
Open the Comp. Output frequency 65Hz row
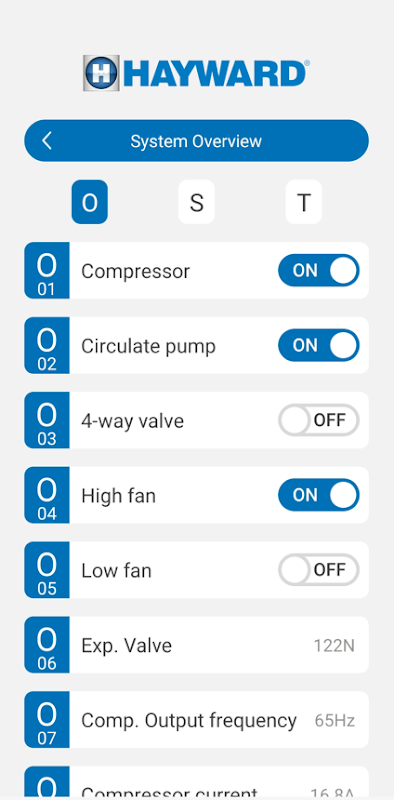pos(196,720)
